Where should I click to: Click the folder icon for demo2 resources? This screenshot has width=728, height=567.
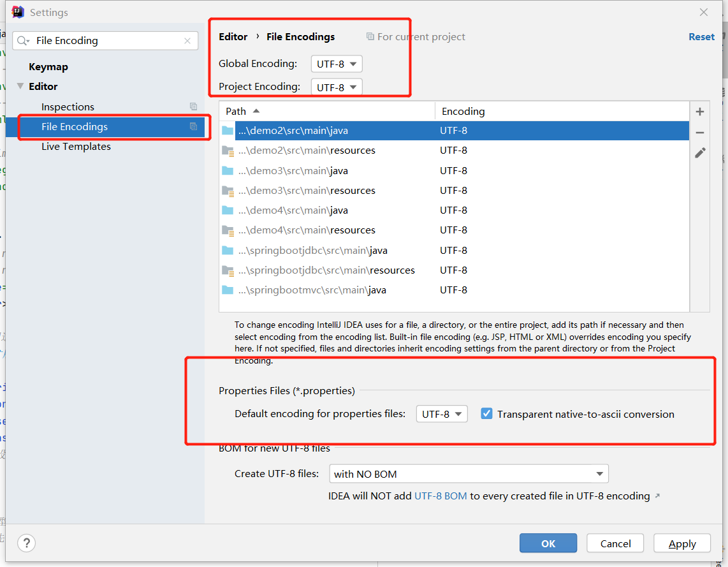[x=228, y=151]
